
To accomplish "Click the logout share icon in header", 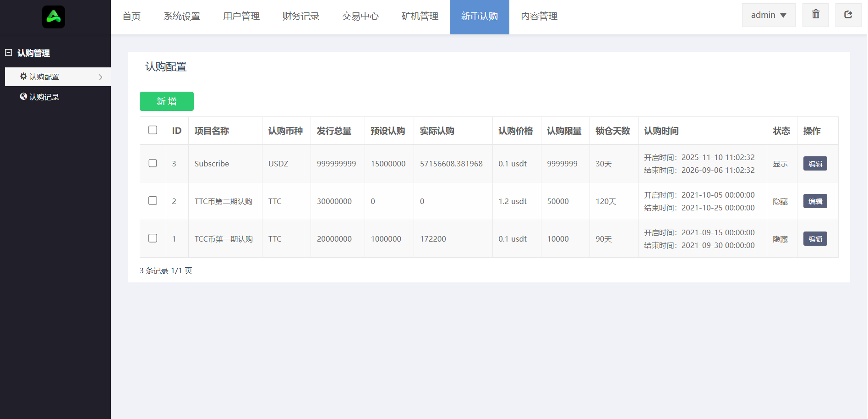I will pyautogui.click(x=848, y=15).
